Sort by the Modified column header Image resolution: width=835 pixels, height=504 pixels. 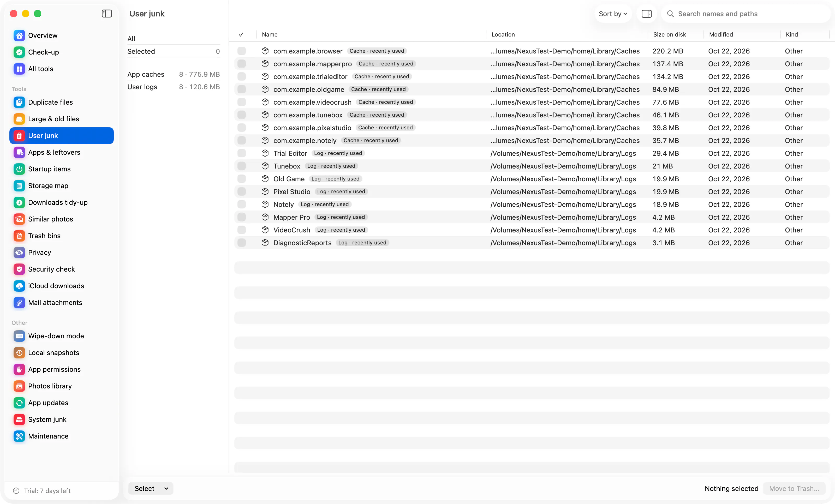[x=721, y=34]
